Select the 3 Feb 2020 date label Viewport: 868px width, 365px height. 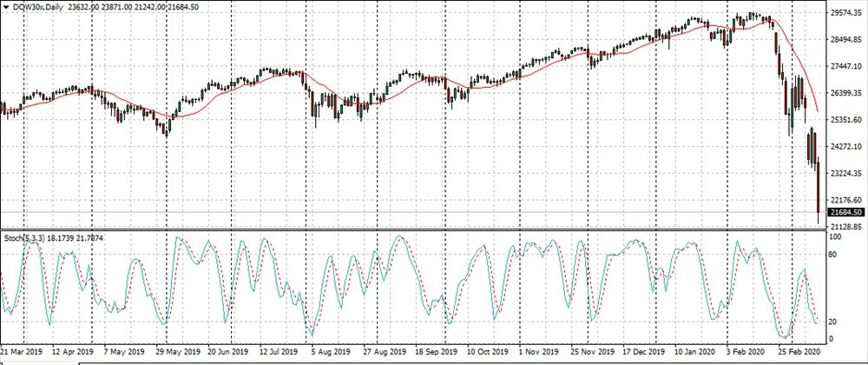[744, 353]
